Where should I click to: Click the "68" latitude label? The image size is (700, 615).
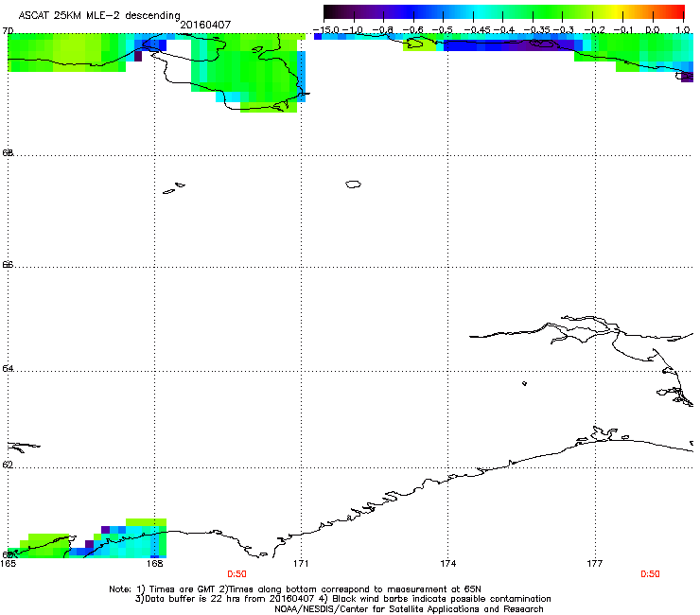click(8, 152)
